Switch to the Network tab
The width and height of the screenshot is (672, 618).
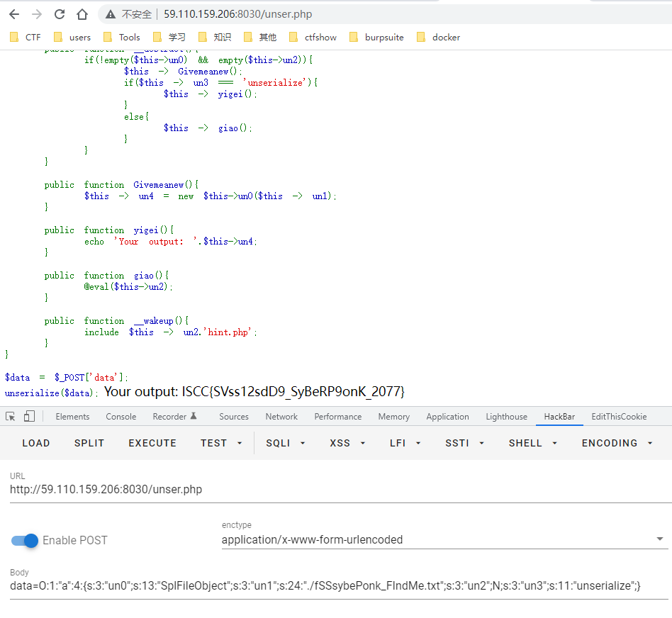pos(281,417)
